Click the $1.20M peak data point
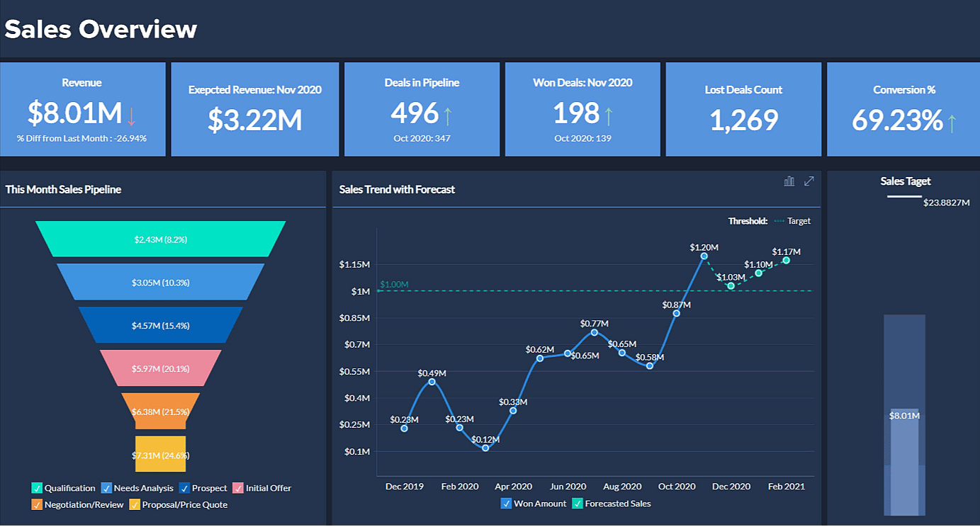This screenshot has height=527, width=980. pyautogui.click(x=704, y=256)
